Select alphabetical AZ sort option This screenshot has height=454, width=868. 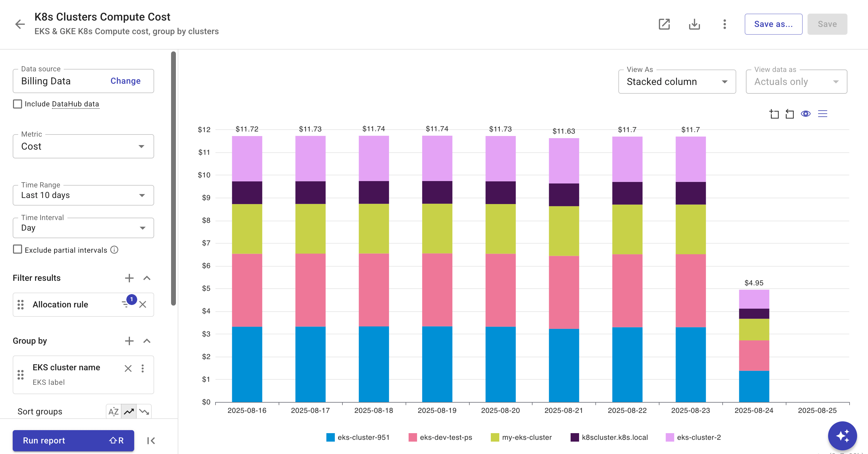[x=114, y=412]
